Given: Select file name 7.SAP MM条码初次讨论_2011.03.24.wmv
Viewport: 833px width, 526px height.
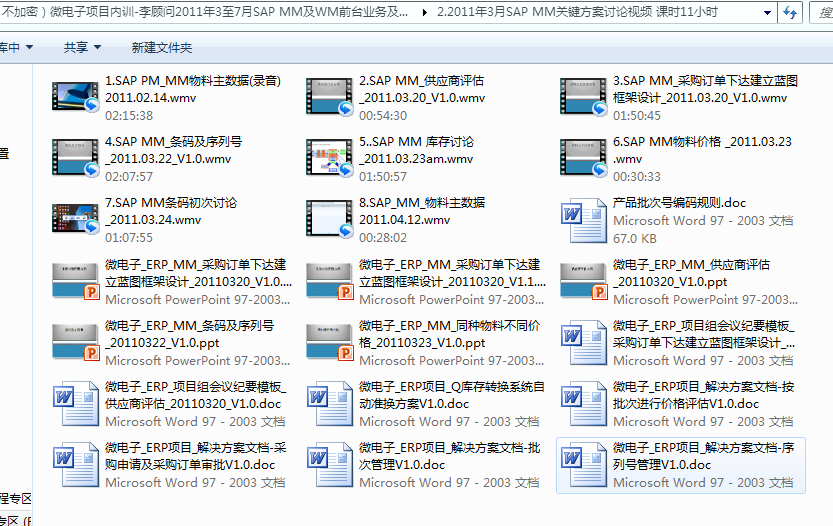Looking at the screenshot, I should click(x=171, y=211).
